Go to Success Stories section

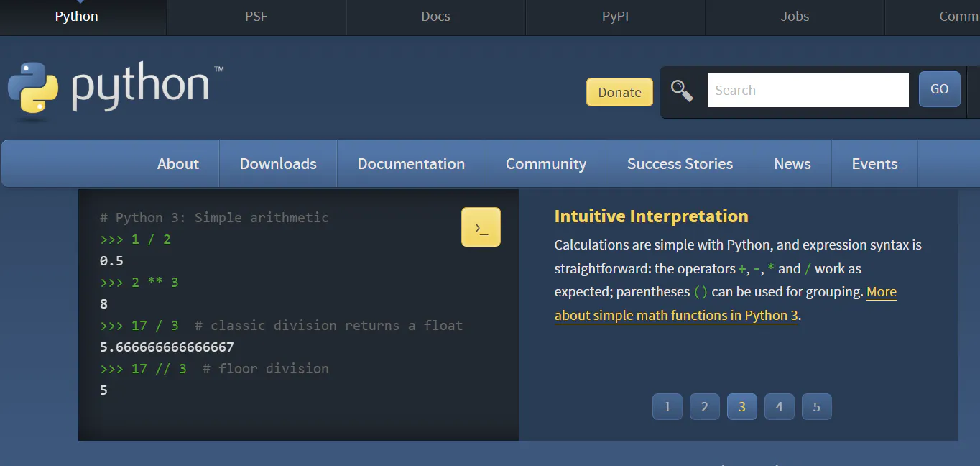click(680, 164)
